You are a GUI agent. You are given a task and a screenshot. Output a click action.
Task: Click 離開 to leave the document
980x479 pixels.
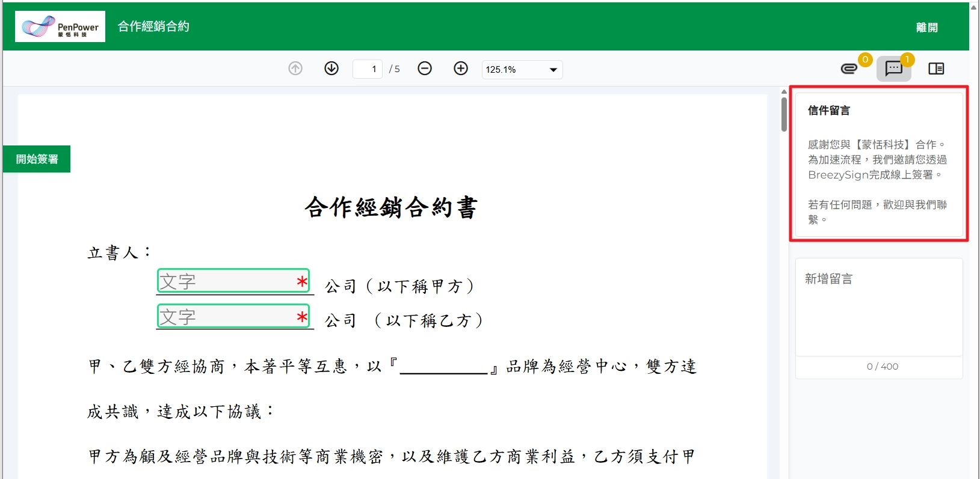[x=927, y=28]
